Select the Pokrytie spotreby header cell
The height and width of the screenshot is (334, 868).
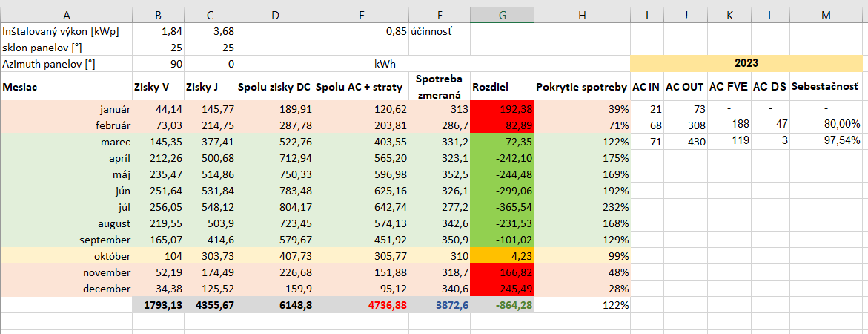click(581, 87)
